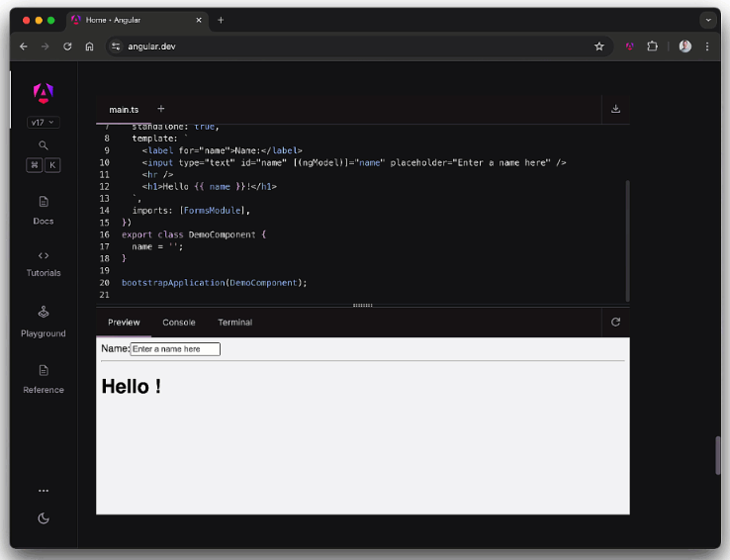Download the code with the download icon
Image resolution: width=730 pixels, height=560 pixels.
[x=615, y=109]
